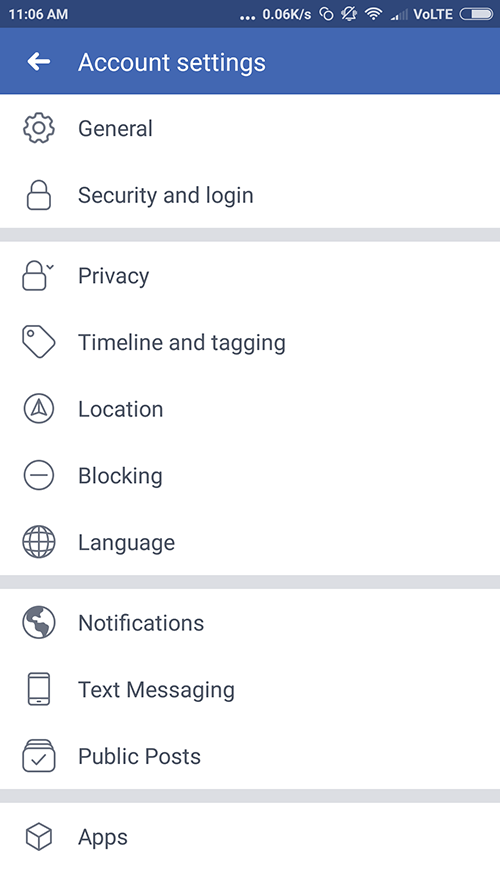This screenshot has width=500, height=889.
Task: Tap the Notifications earth icon
Action: 39,623
